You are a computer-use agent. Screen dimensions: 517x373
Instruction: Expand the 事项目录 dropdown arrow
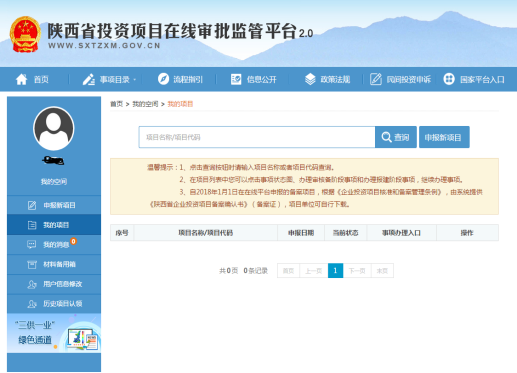point(135,80)
